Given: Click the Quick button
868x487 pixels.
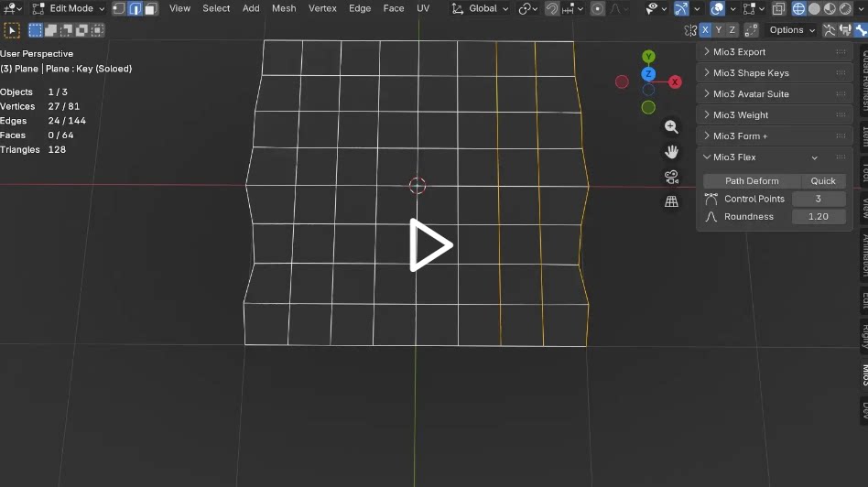Looking at the screenshot, I should coord(823,181).
